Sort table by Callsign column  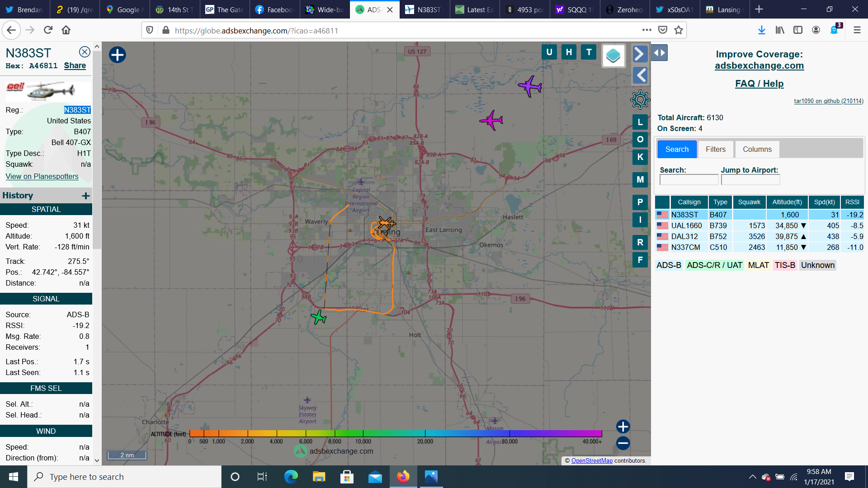[x=689, y=202]
